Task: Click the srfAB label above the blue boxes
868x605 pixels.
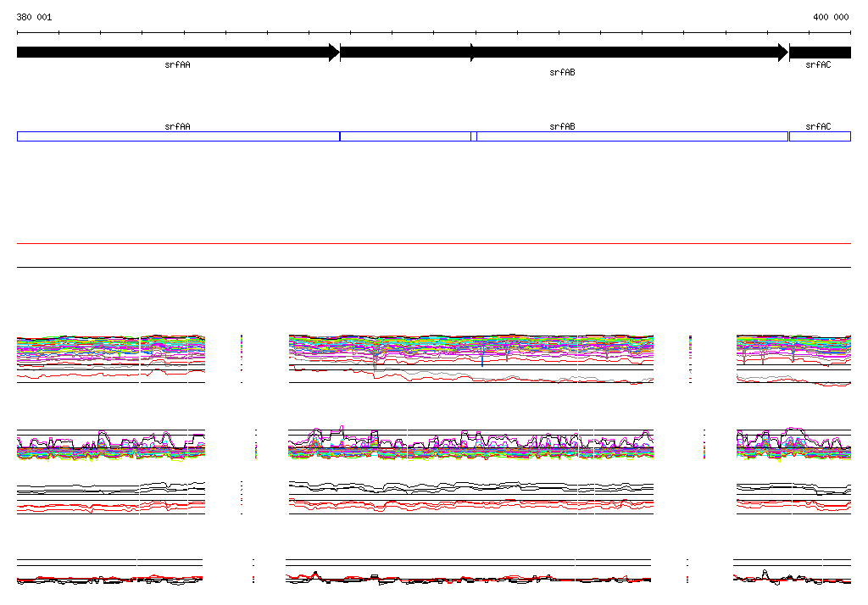Action: pyautogui.click(x=562, y=126)
